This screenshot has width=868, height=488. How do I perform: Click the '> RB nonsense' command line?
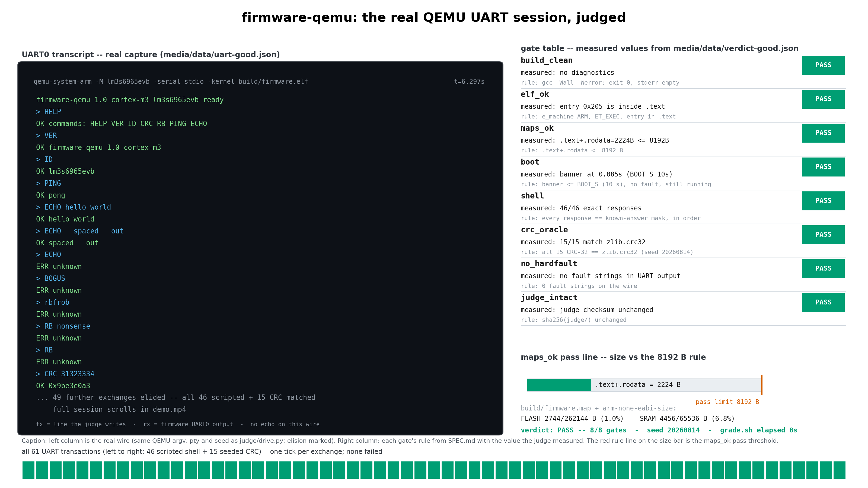[x=63, y=326]
